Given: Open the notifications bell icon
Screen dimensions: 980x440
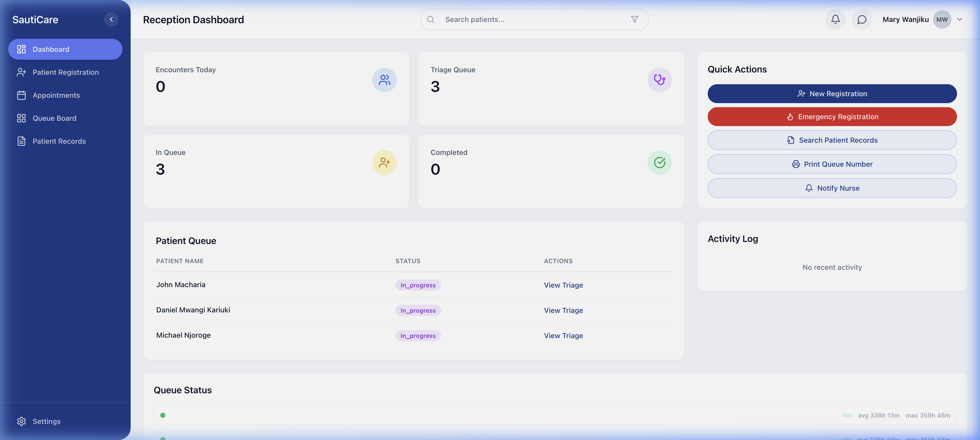Looking at the screenshot, I should click(x=835, y=19).
